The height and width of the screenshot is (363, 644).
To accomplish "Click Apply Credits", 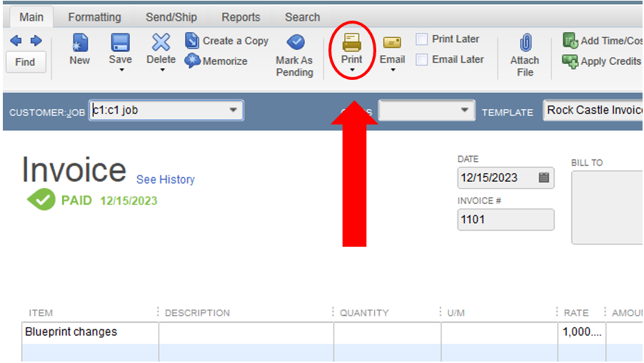I will click(601, 61).
